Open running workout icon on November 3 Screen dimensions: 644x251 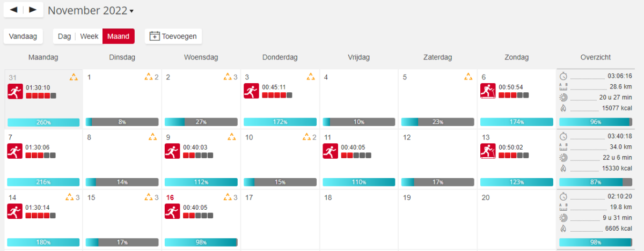[x=252, y=91]
